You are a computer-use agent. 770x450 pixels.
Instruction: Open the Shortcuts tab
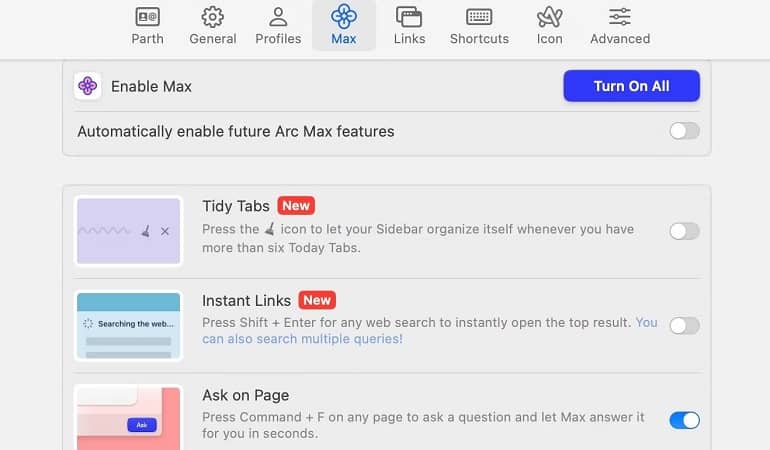pyautogui.click(x=479, y=27)
